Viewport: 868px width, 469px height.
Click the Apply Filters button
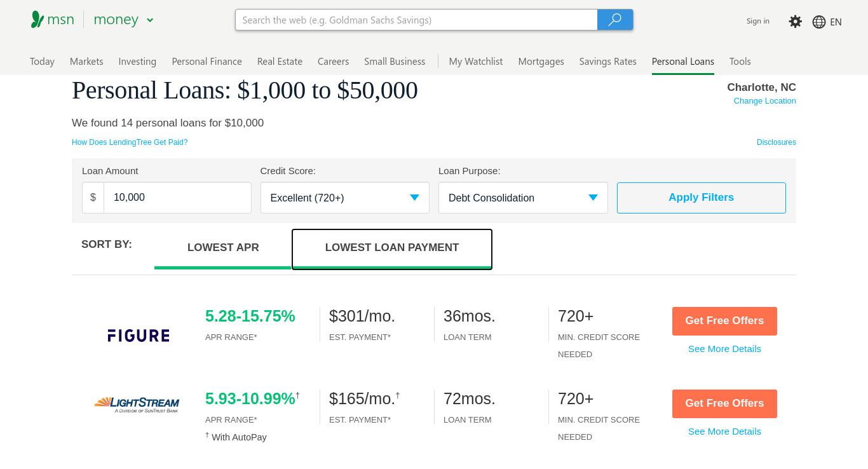coord(701,198)
